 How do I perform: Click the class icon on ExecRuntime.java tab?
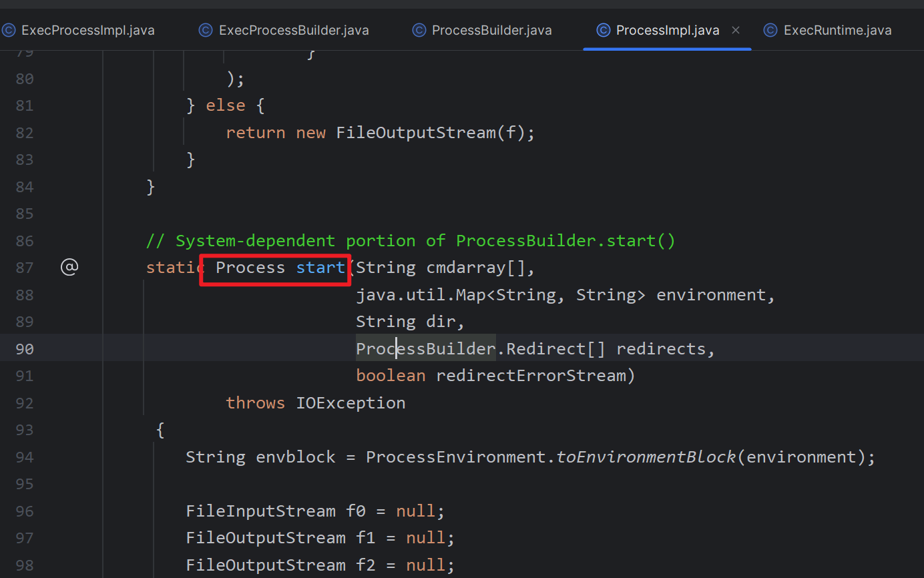coord(770,30)
